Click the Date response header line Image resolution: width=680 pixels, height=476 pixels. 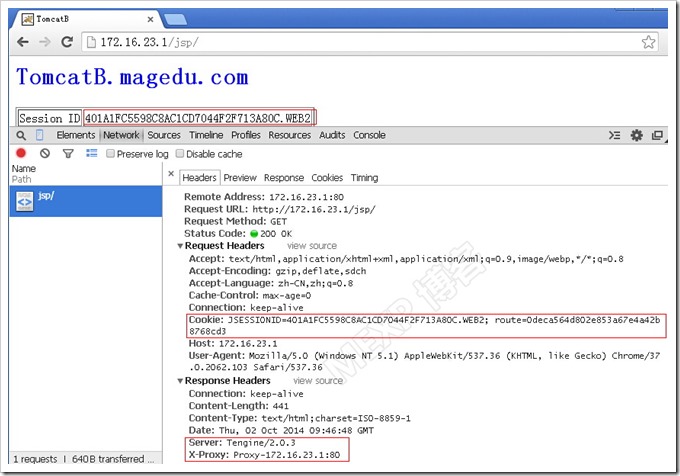[x=281, y=430]
